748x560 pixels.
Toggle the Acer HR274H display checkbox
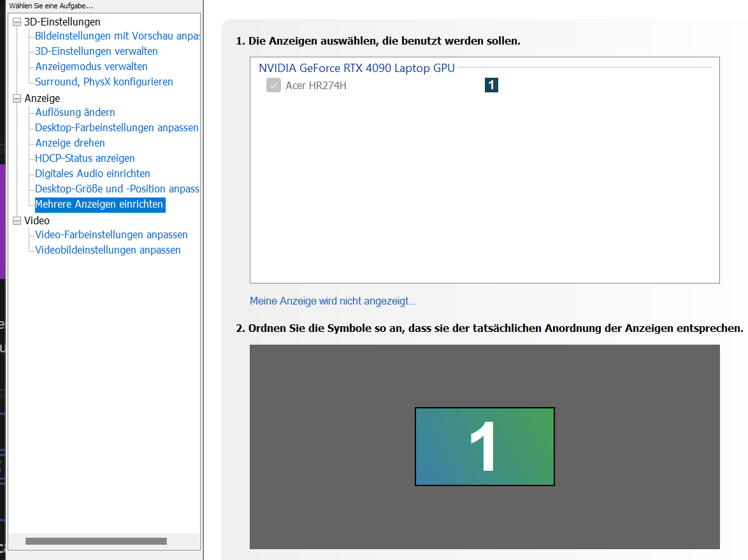click(273, 85)
